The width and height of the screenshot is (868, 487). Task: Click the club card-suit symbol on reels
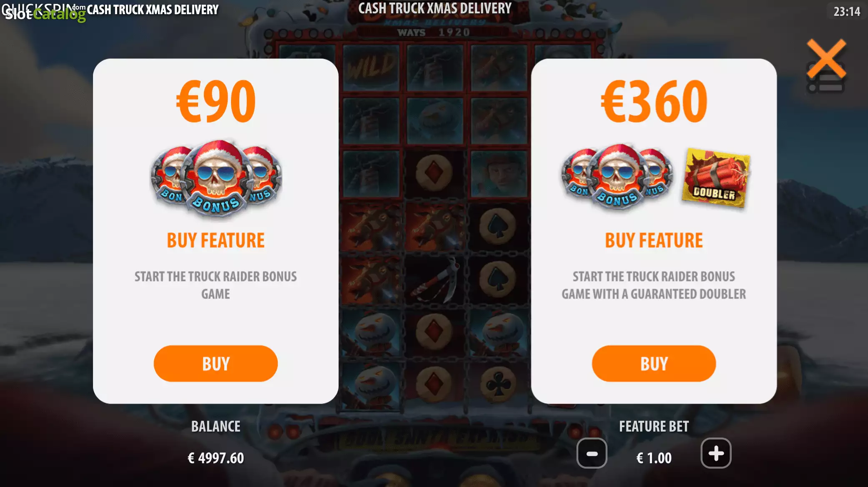[498, 384]
